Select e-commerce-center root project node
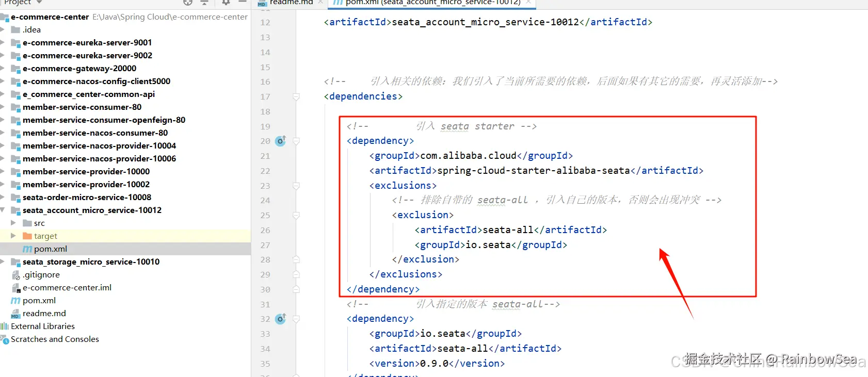868x377 pixels. click(50, 17)
